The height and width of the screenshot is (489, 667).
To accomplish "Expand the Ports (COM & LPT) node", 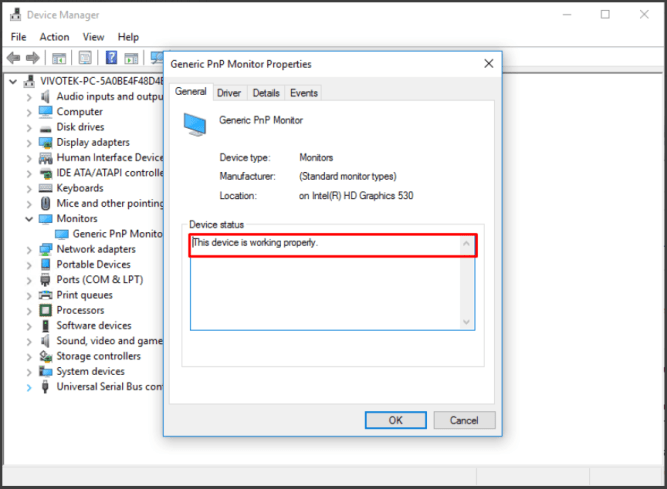I will click(x=29, y=280).
